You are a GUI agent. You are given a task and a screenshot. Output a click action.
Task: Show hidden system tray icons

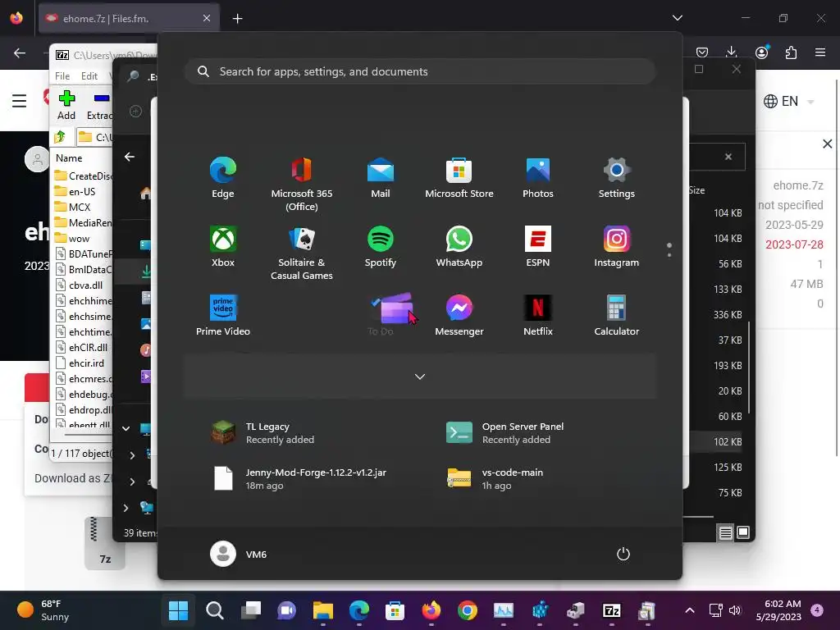coord(690,610)
